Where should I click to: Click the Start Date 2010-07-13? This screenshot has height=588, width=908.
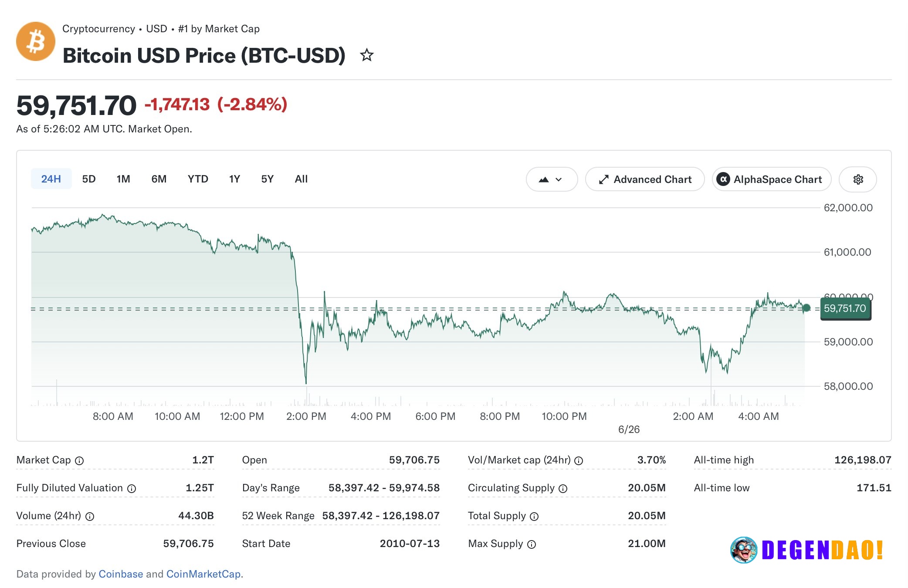point(410,544)
